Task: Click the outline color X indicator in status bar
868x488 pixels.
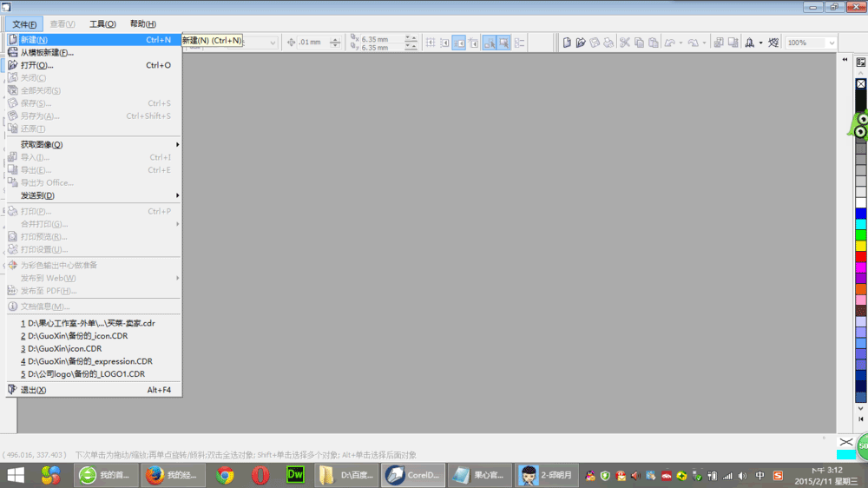Action: pos(845,442)
